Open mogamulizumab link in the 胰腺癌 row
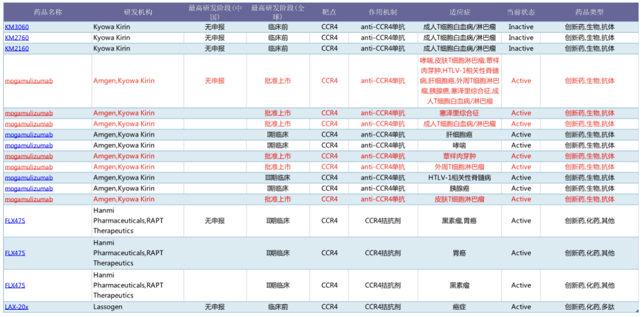Viewport: 644px width, 317px height. coord(29,188)
